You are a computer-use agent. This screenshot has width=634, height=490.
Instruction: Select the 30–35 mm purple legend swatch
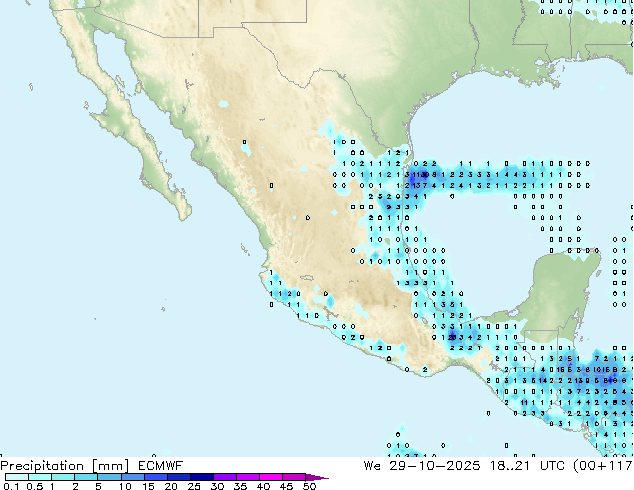[225, 477]
